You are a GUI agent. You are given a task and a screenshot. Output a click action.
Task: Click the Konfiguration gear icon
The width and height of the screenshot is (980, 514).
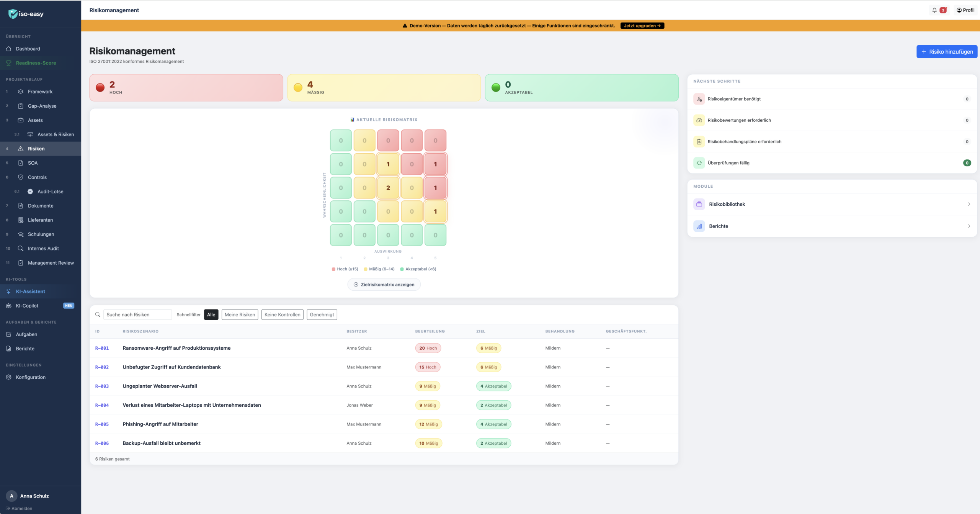click(8, 377)
